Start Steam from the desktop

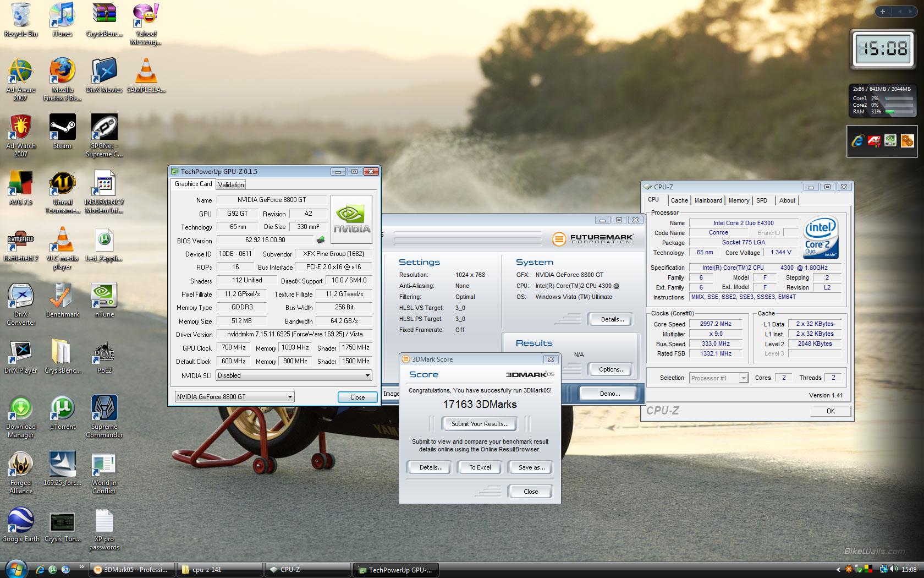[x=62, y=132]
